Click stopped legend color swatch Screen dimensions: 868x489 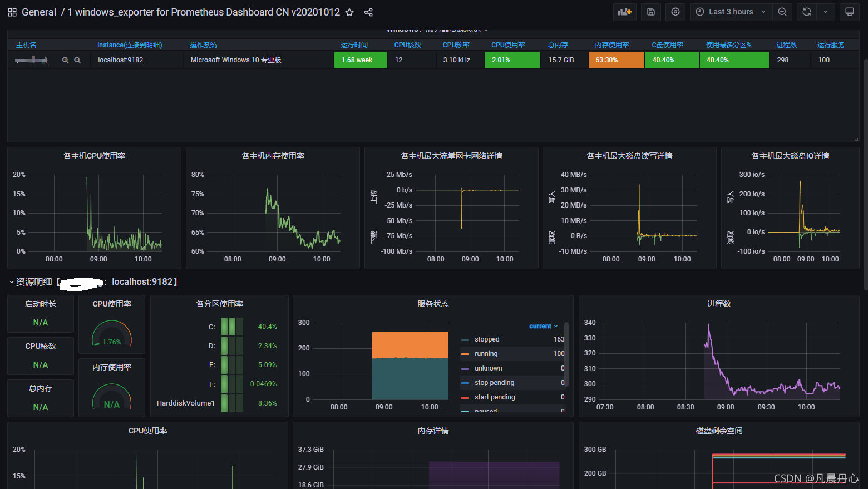465,339
